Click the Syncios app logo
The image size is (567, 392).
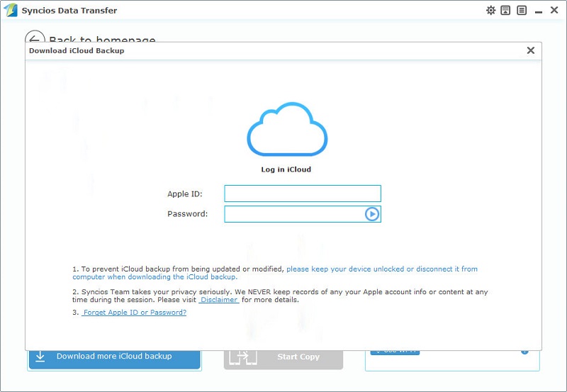[11, 10]
